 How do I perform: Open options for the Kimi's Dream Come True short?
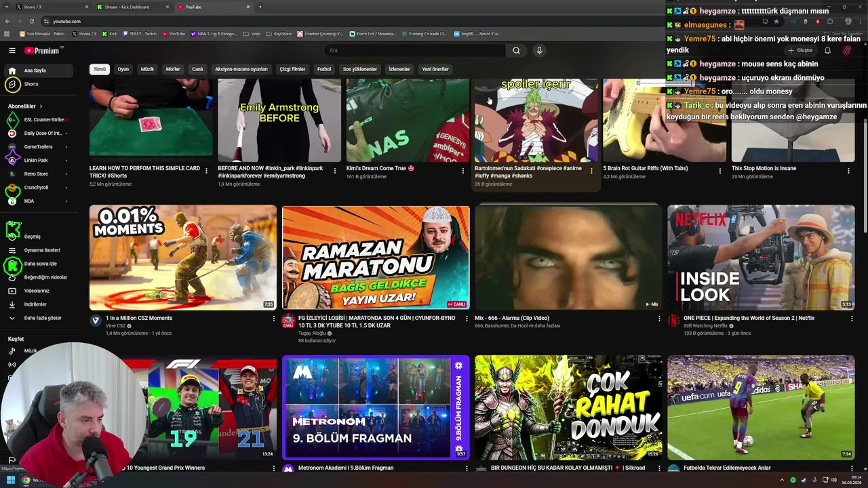click(x=463, y=171)
